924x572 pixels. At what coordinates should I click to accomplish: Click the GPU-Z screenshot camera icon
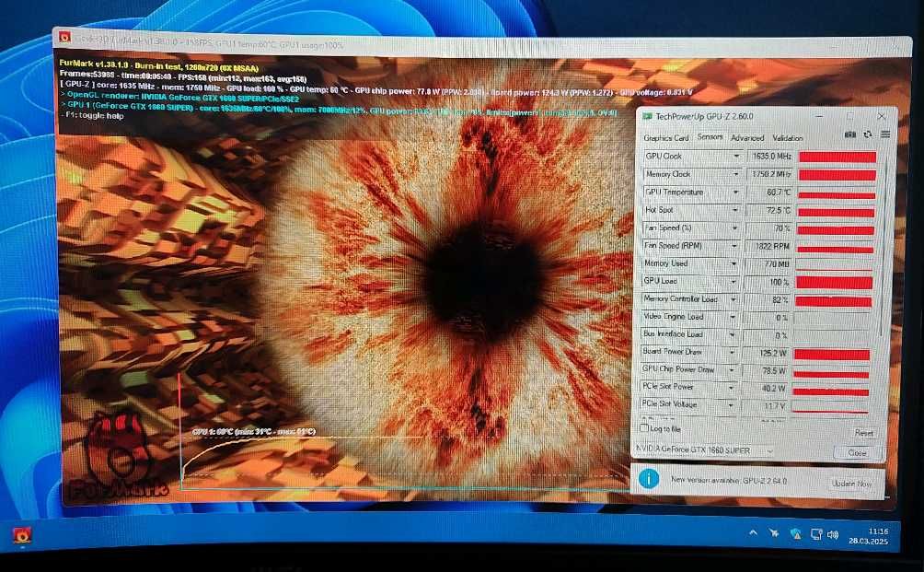[849, 134]
